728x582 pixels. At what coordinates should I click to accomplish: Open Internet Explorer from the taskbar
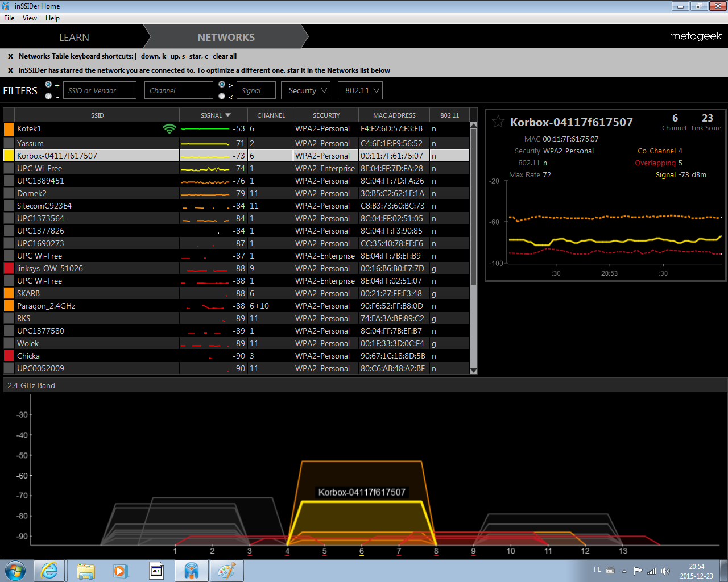[x=49, y=570]
